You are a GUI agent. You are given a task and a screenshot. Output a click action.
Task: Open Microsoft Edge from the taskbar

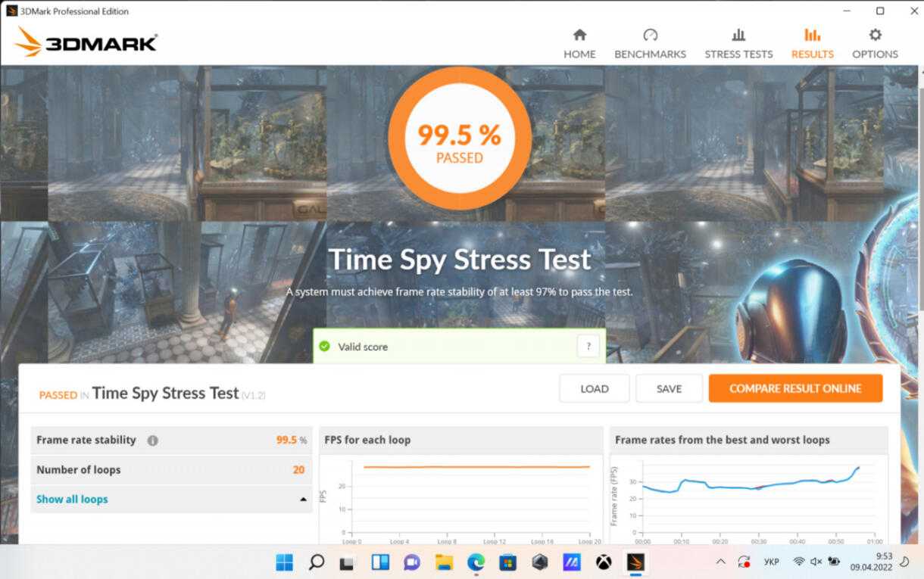click(476, 562)
